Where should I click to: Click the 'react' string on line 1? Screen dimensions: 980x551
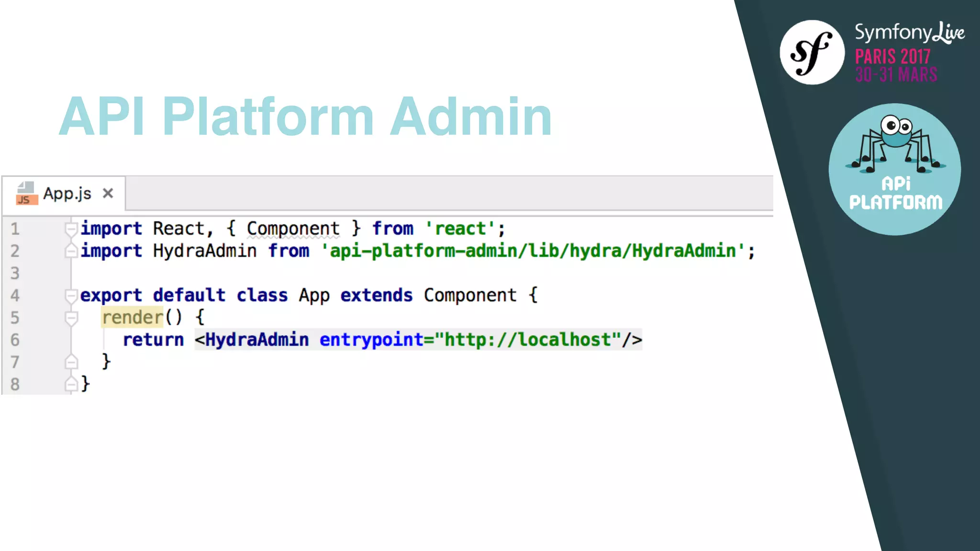point(461,229)
